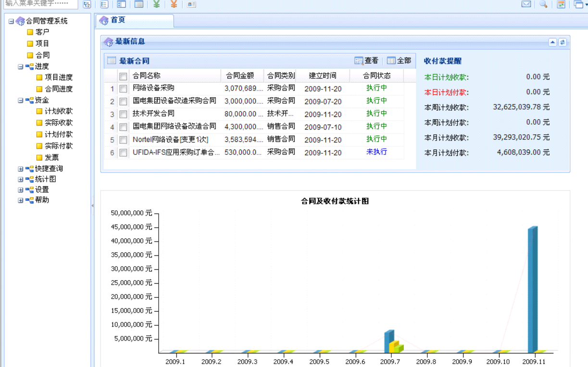Click the sidebar collapse handle on the splitter
588x367 pixels.
[92, 205]
